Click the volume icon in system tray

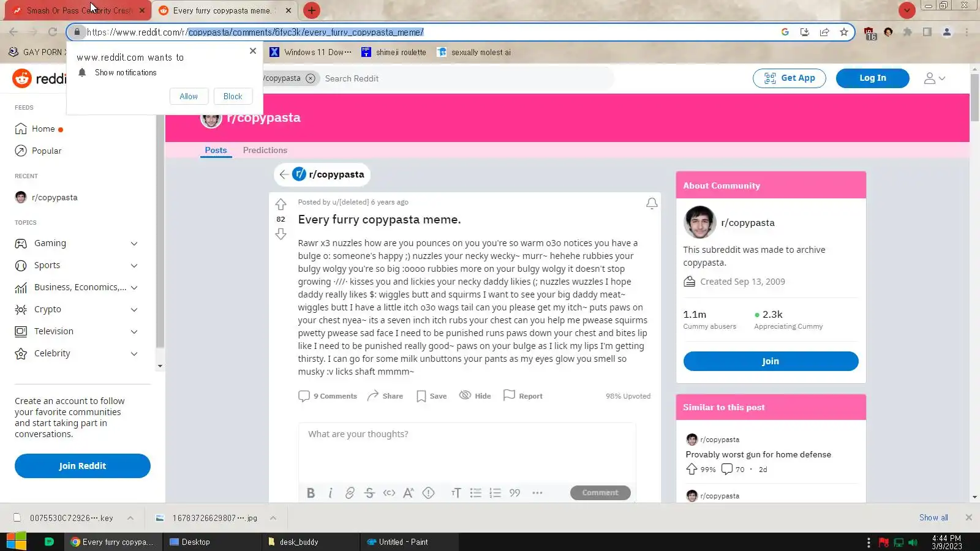[913, 542]
